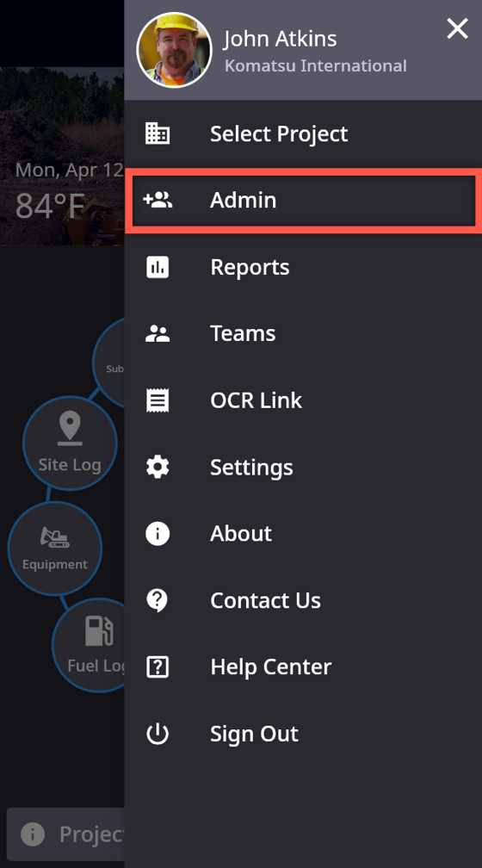Screen dimensions: 482x868
Task: Click the About info icon
Action: click(158, 534)
